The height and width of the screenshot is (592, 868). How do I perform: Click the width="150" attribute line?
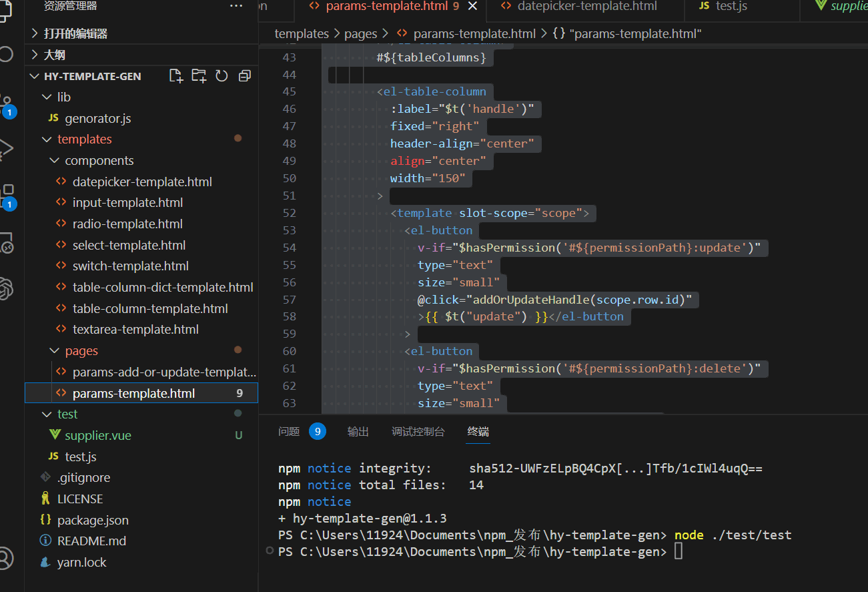pos(428,178)
